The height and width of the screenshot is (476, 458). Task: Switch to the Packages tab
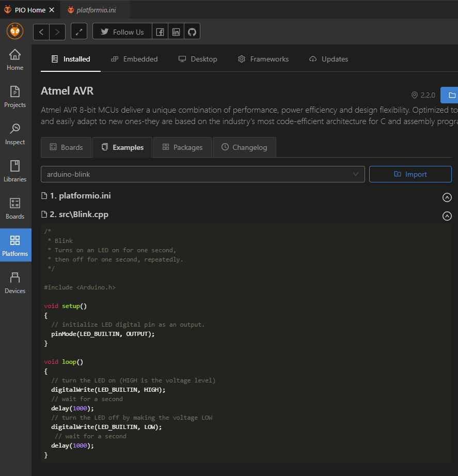coord(182,147)
